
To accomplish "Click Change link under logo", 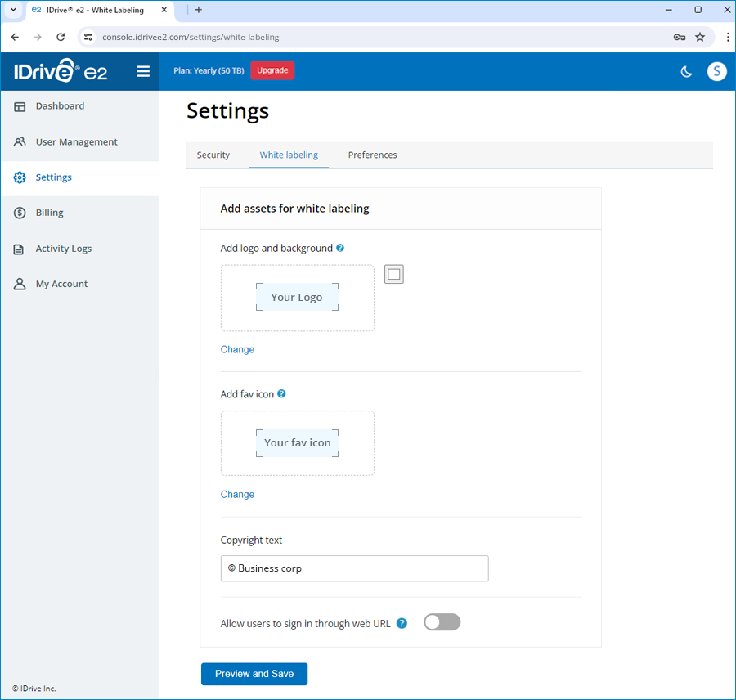I will tap(237, 349).
